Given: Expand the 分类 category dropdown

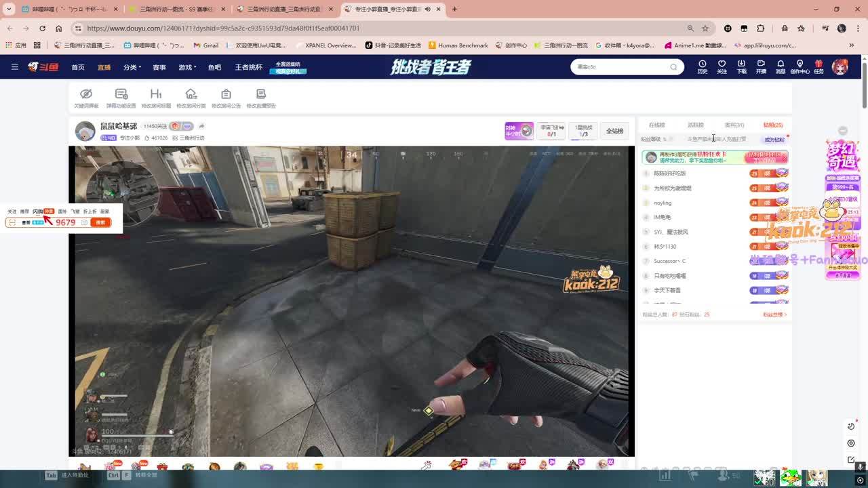Looking at the screenshot, I should pos(132,67).
